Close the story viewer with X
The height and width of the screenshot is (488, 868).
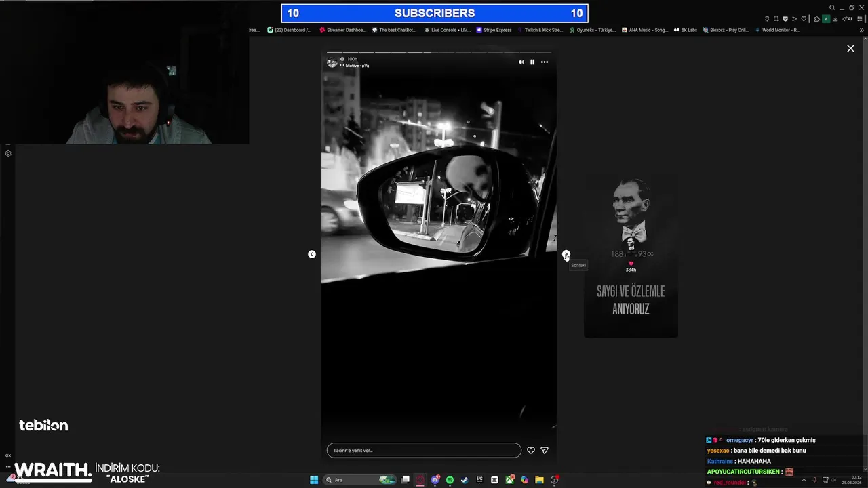[x=850, y=48]
